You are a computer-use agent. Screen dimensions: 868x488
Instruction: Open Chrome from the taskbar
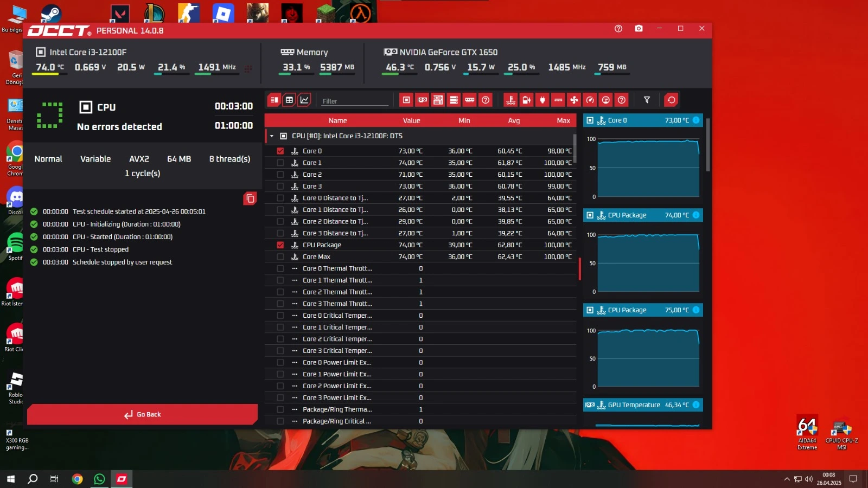pos(77,479)
